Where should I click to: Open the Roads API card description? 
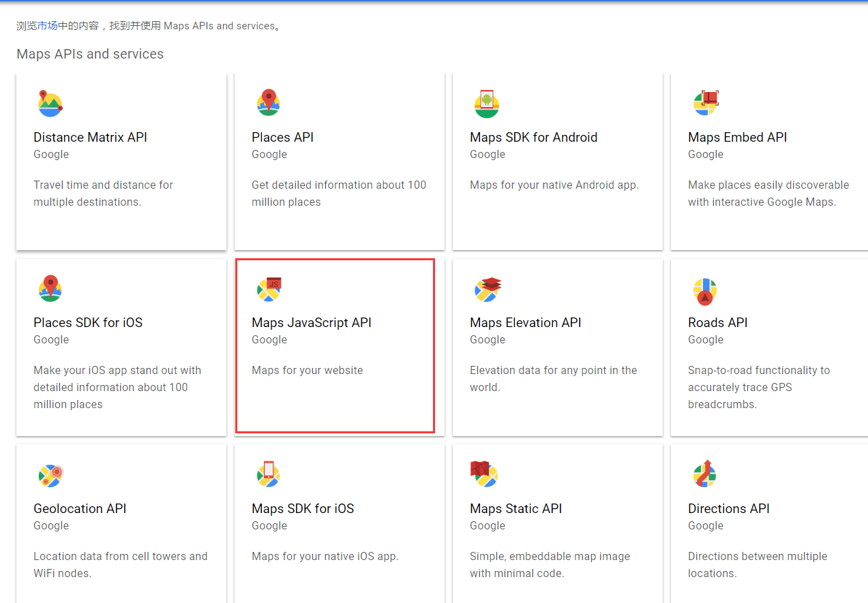pos(758,387)
